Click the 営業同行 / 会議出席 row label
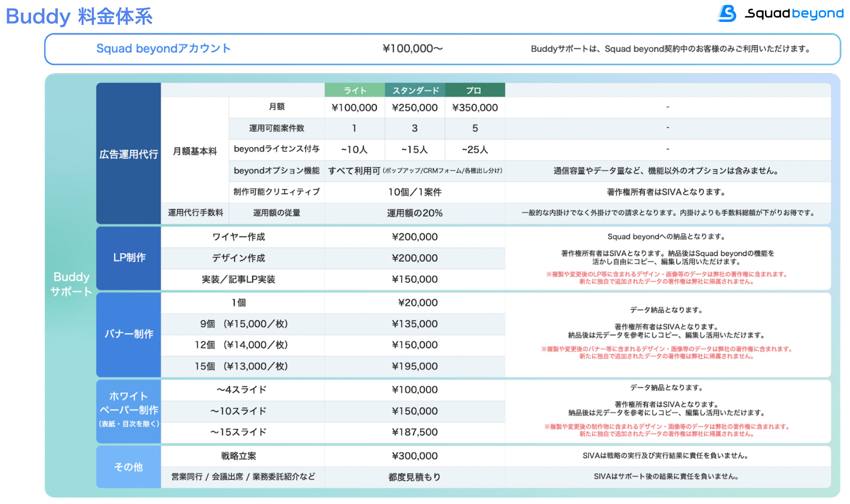This screenshot has width=850, height=504. point(243,477)
